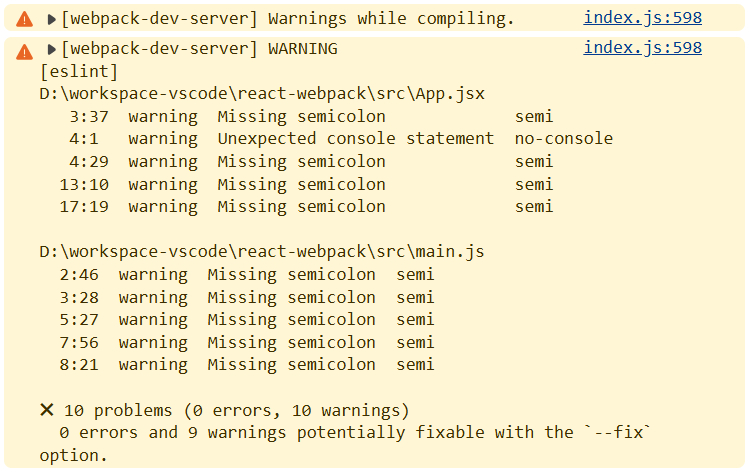Screen dimensions: 750x471
Task: Click the X icon before '10 problems'
Action: 47,410
